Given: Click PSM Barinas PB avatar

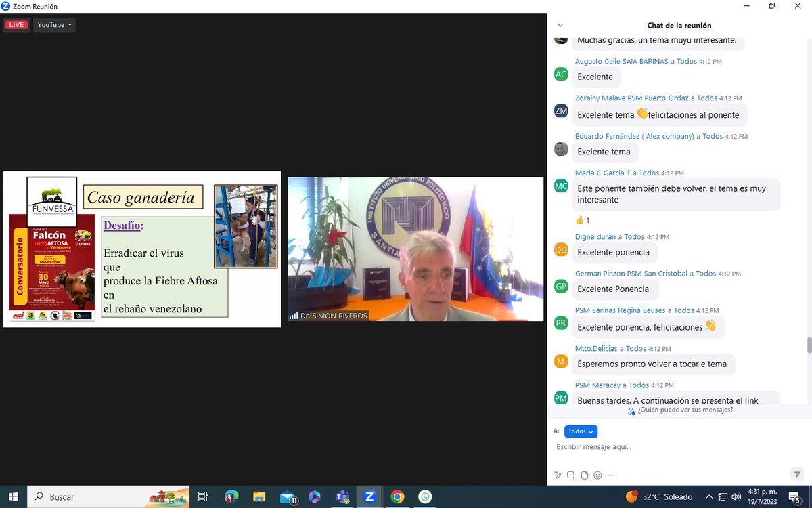Looking at the screenshot, I should click(561, 323).
